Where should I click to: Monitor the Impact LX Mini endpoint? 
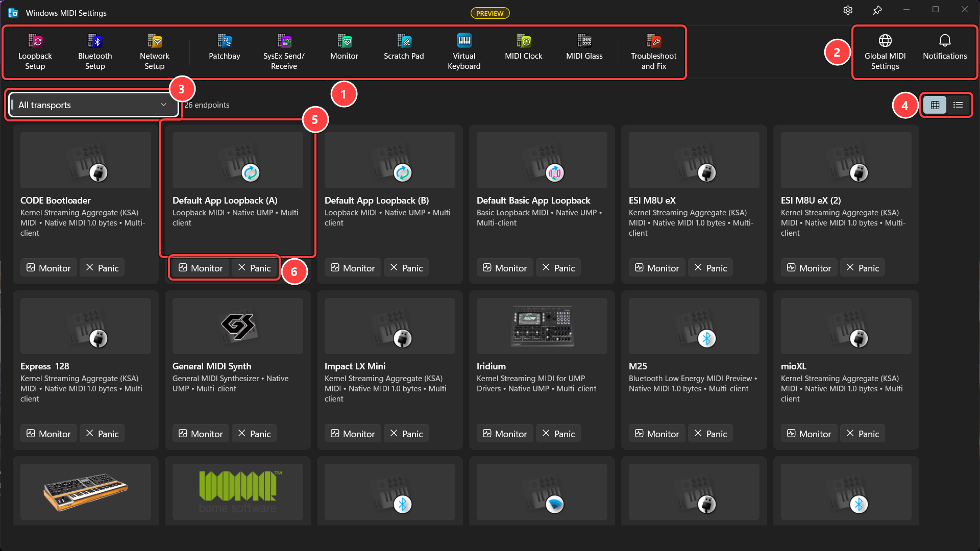353,434
